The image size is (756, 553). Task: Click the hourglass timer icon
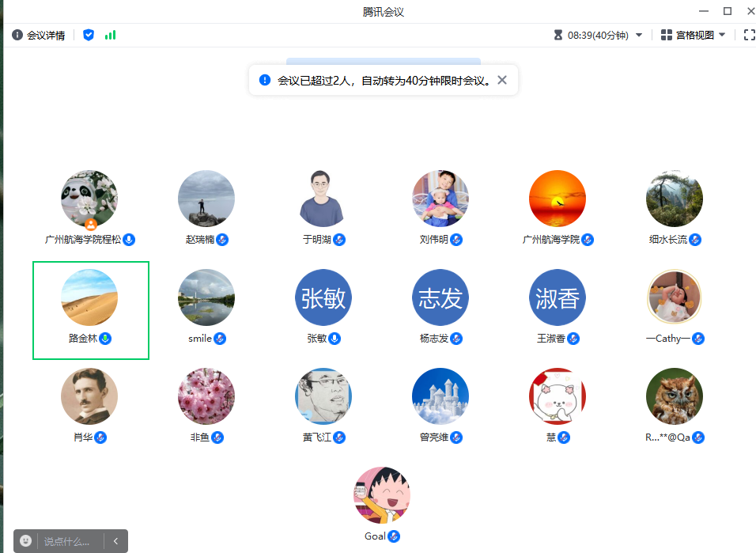coord(558,35)
